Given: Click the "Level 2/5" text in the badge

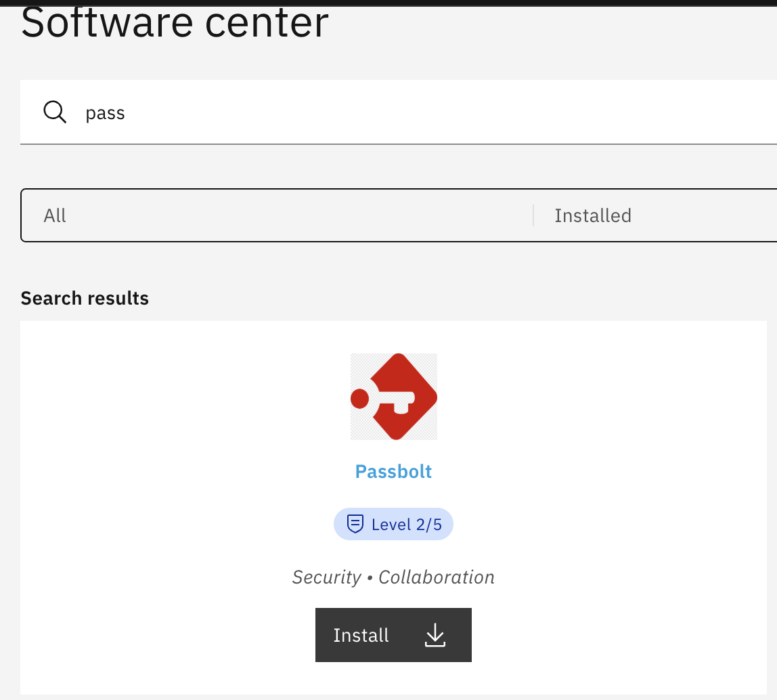Looking at the screenshot, I should tap(407, 525).
